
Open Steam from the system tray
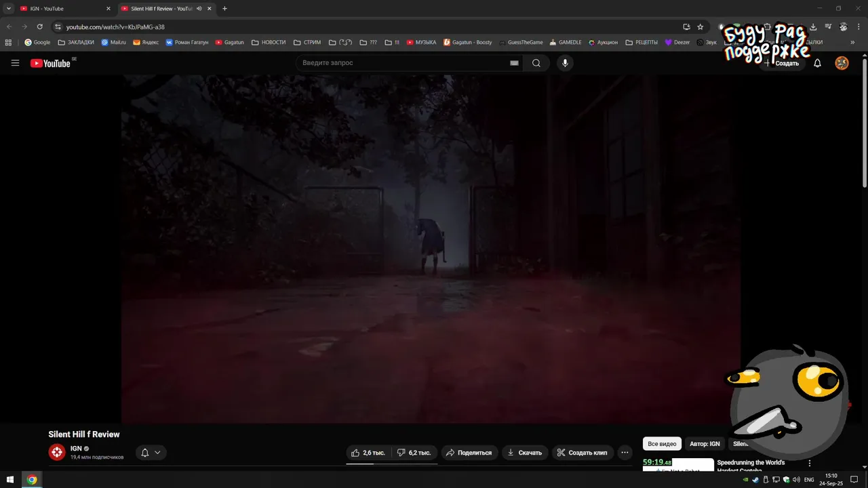point(755,479)
